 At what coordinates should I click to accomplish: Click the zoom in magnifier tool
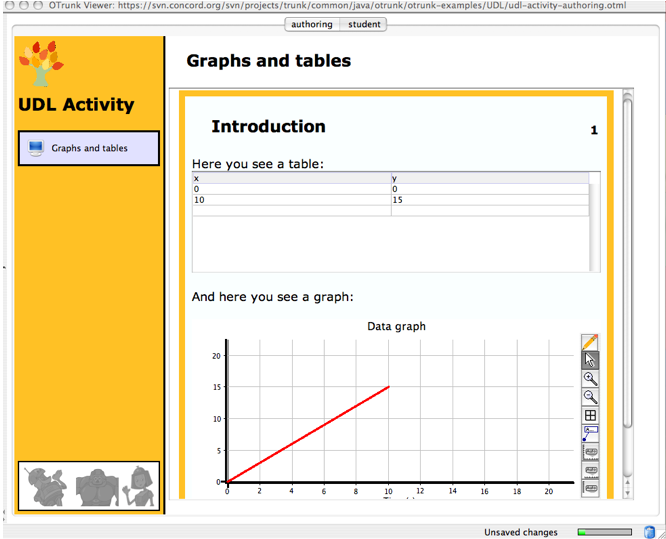[590, 378]
